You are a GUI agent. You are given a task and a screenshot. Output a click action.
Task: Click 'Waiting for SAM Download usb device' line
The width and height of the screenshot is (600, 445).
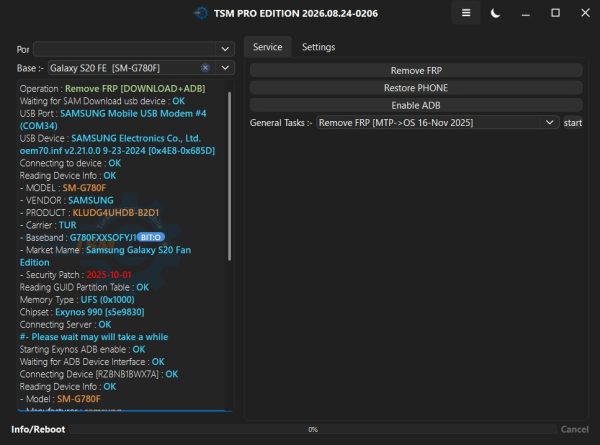pos(102,101)
